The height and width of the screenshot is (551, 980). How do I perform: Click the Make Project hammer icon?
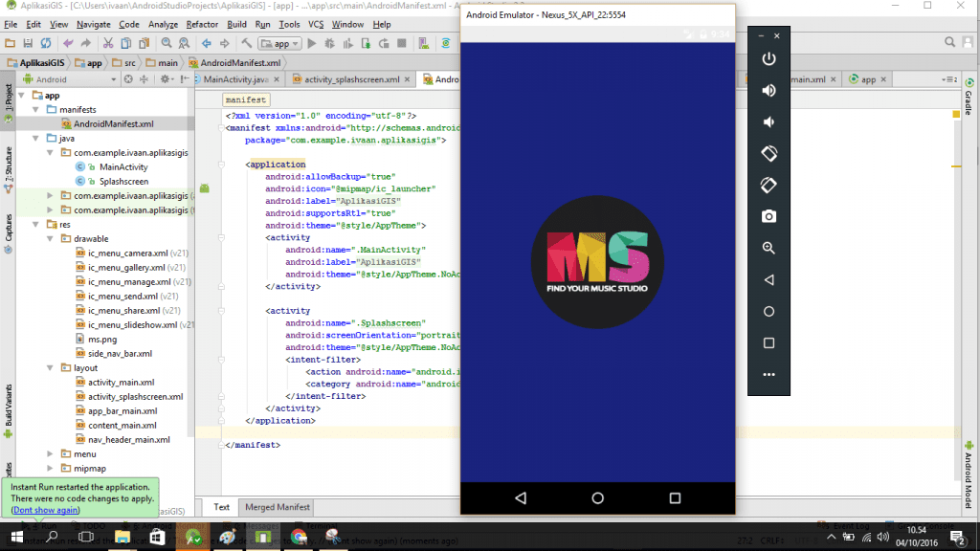[x=247, y=43]
